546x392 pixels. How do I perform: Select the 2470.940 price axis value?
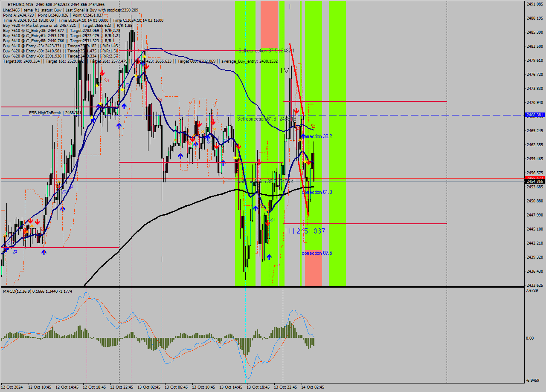pyautogui.click(x=535, y=102)
